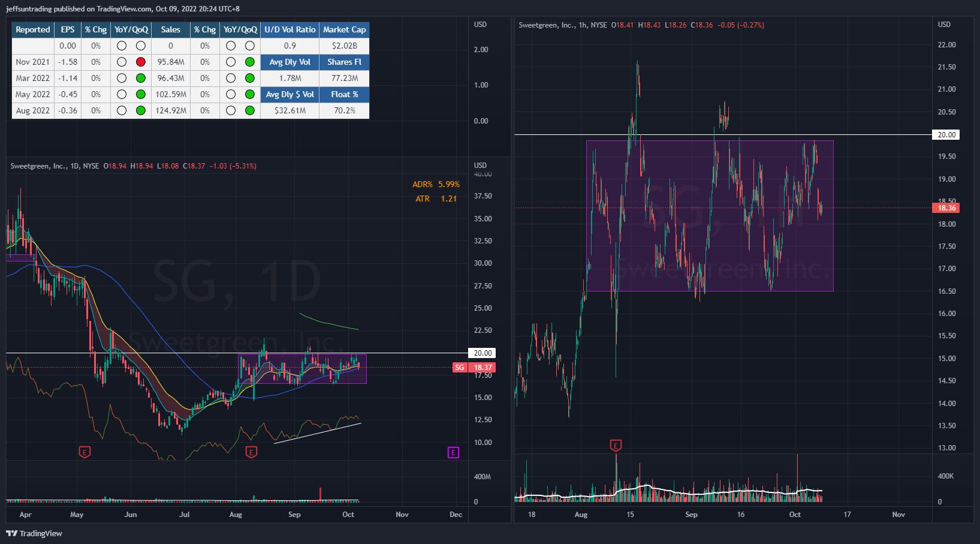Click the SG ticker tag on the daily price axis
This screenshot has height=544, width=980.
[460, 368]
